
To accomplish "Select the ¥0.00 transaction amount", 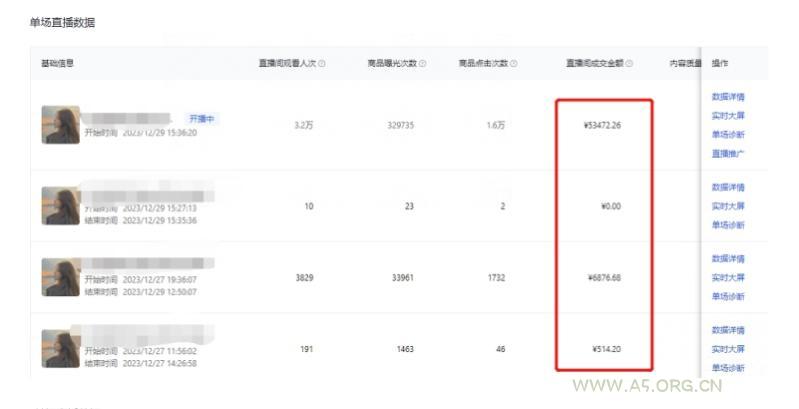I will (610, 206).
